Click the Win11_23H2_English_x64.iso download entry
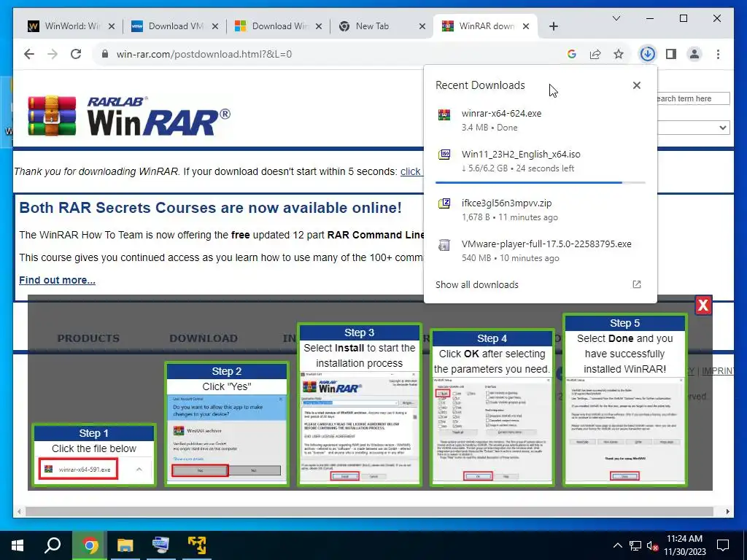Viewport: 747px width, 560px height. point(540,161)
